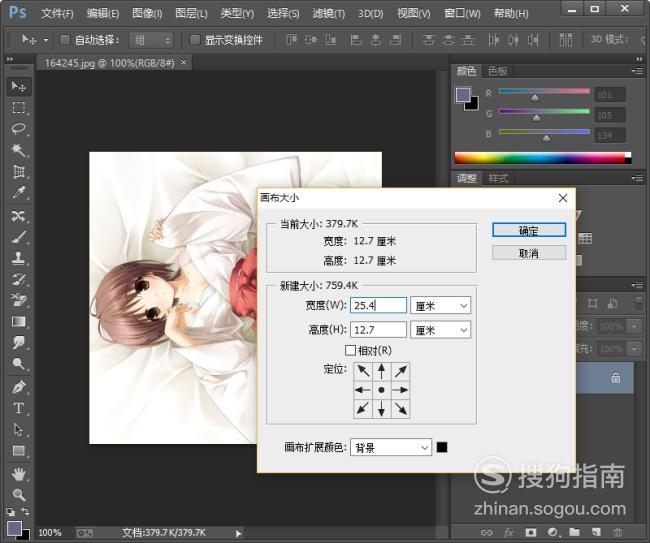Screen dimensions: 650x543
Task: Select the Rectangular Marquee tool
Action: (x=19, y=108)
